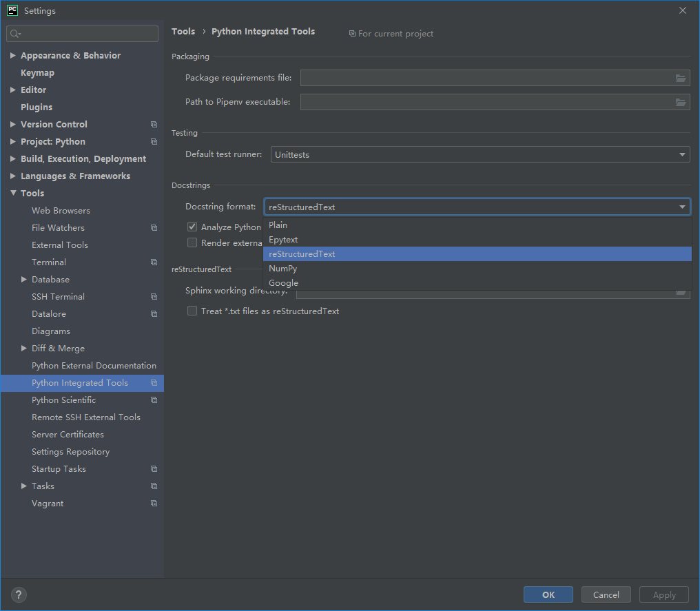Expand the Diff & Merge node

click(x=24, y=348)
